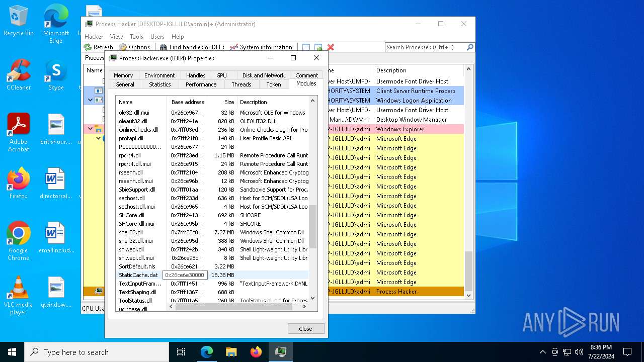Click the red X terminate icon in toolbar

coord(331,47)
